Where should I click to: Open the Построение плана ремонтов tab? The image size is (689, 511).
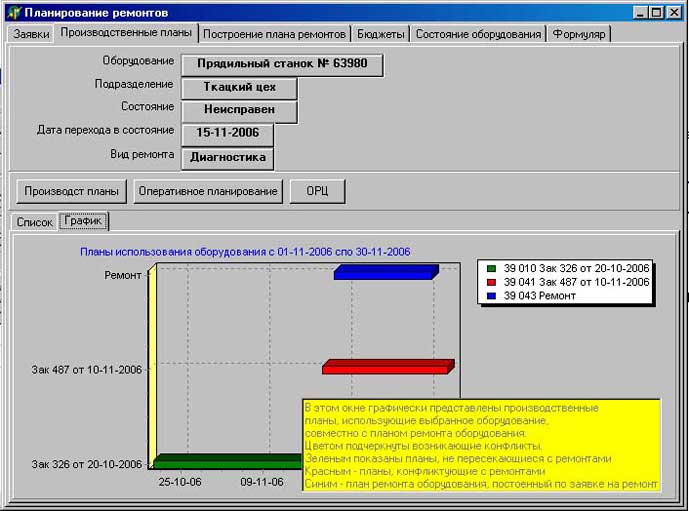274,34
